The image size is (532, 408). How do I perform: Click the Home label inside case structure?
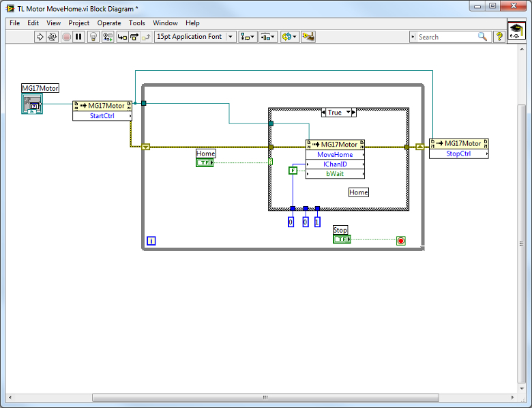(359, 192)
